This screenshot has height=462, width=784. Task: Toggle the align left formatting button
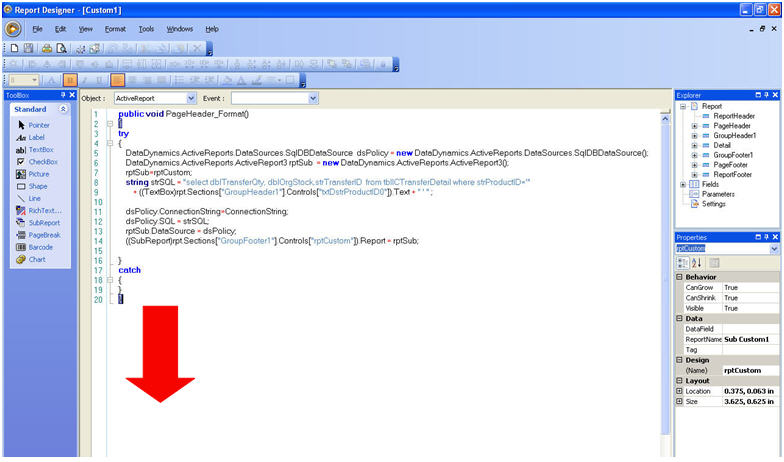(117, 80)
